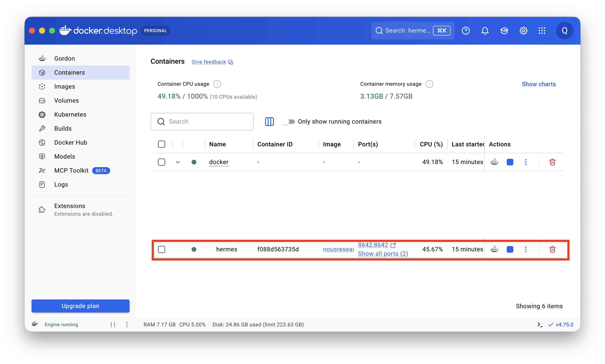
Task: Open the Models section
Action: click(80, 156)
